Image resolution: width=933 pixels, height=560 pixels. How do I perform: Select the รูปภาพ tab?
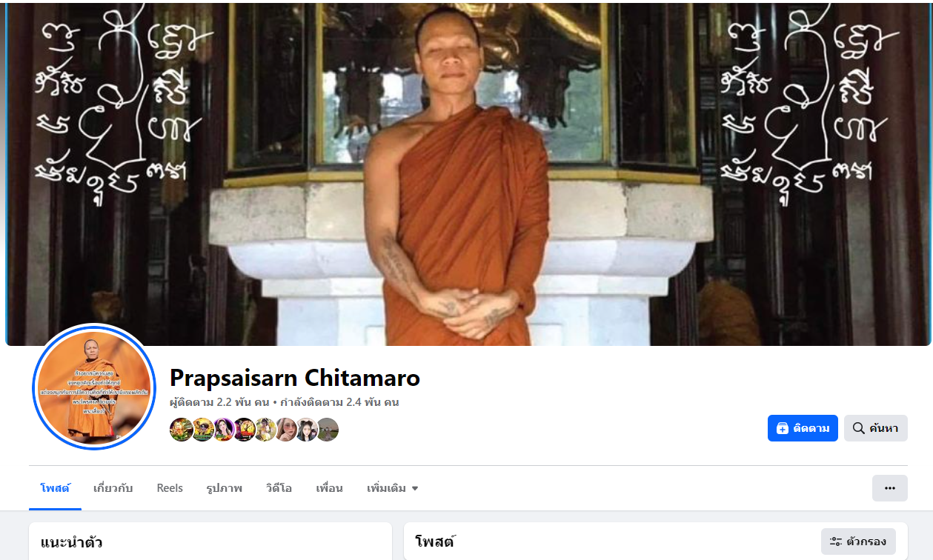(225, 488)
